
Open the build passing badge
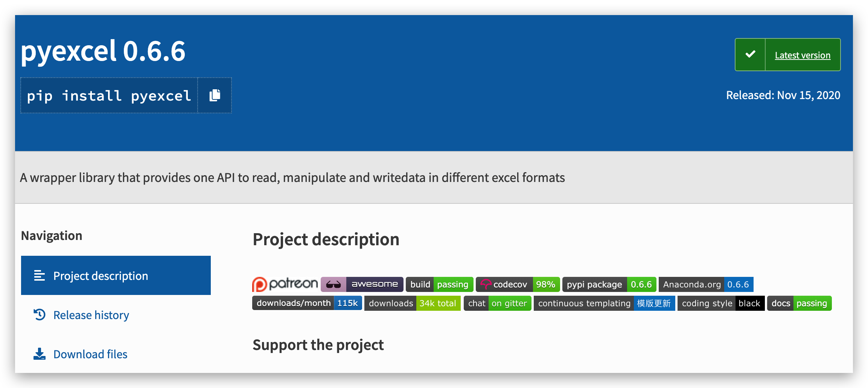(x=439, y=284)
